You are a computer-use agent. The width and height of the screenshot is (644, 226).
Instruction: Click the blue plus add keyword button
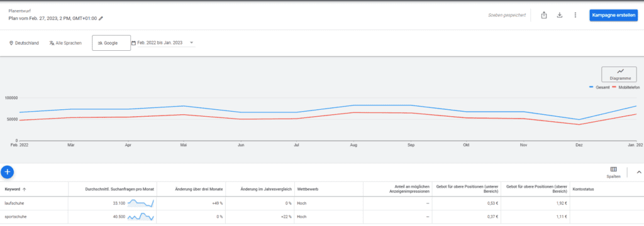click(8, 172)
